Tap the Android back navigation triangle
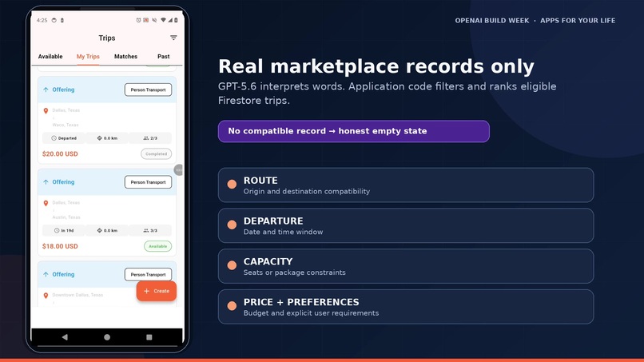 point(65,337)
